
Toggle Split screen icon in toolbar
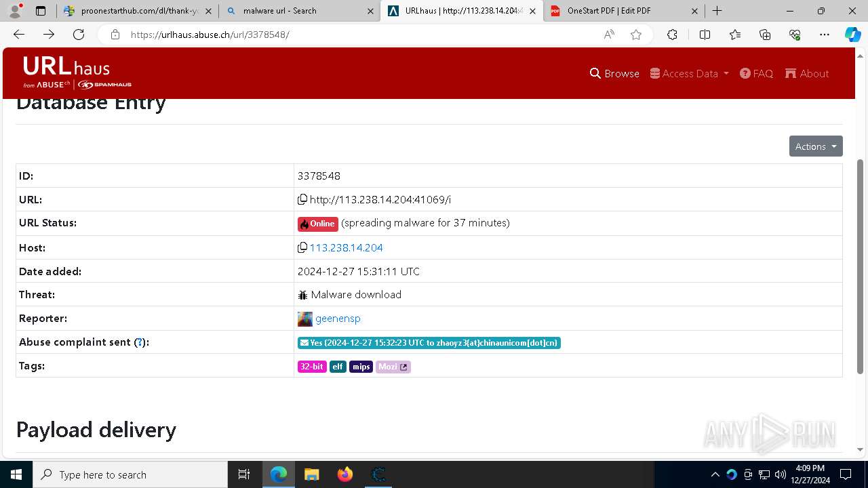coord(705,35)
